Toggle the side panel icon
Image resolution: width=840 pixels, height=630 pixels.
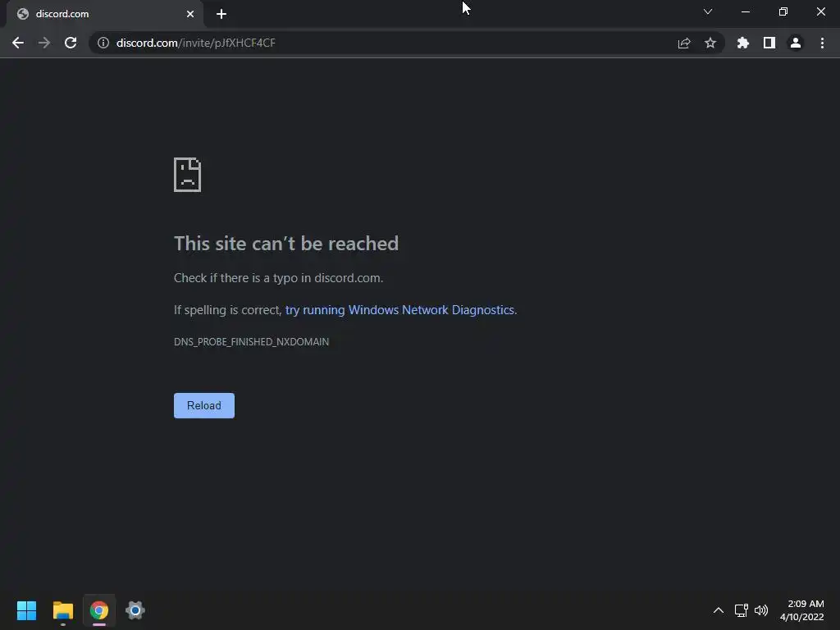tap(769, 43)
